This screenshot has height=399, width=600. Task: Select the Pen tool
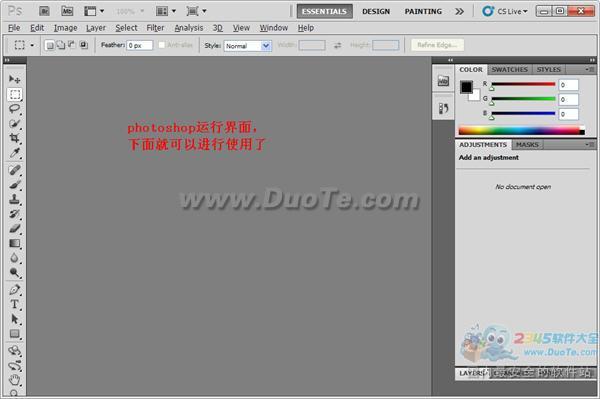[x=15, y=290]
